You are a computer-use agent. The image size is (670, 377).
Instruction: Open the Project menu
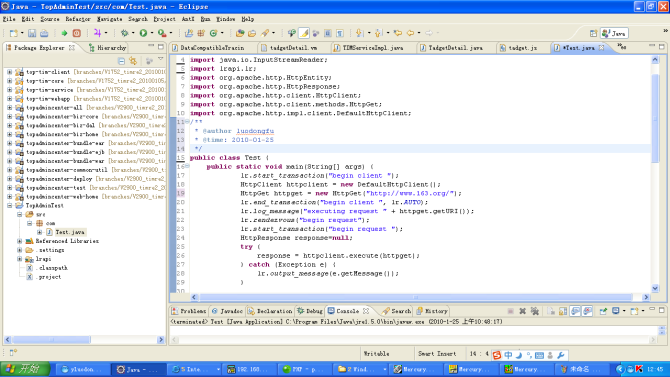(165, 19)
